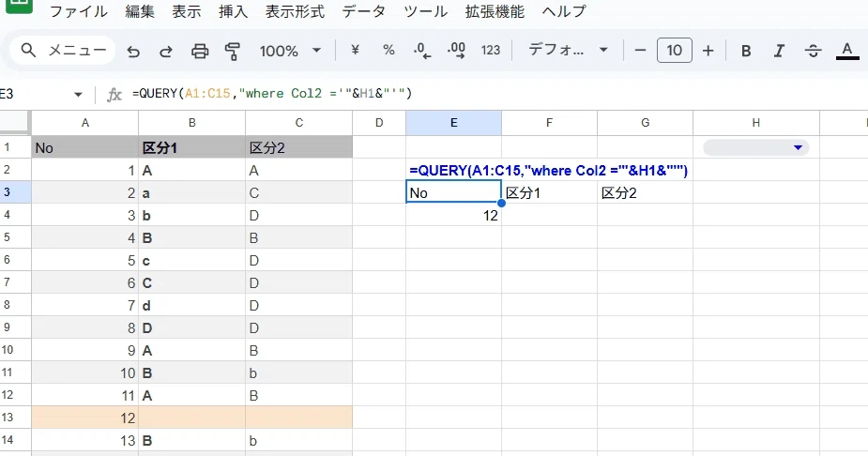Open the 表示形式 menu
Viewport: 868px width, 456px height.
pos(295,11)
